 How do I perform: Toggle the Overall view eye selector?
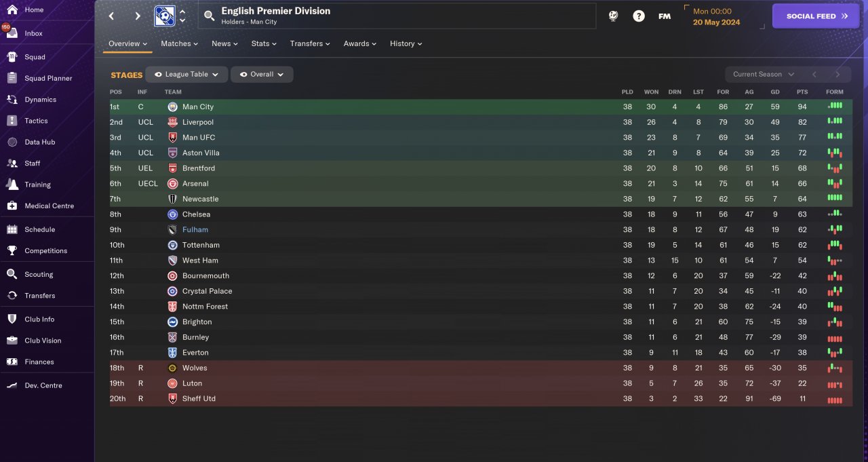pos(262,75)
